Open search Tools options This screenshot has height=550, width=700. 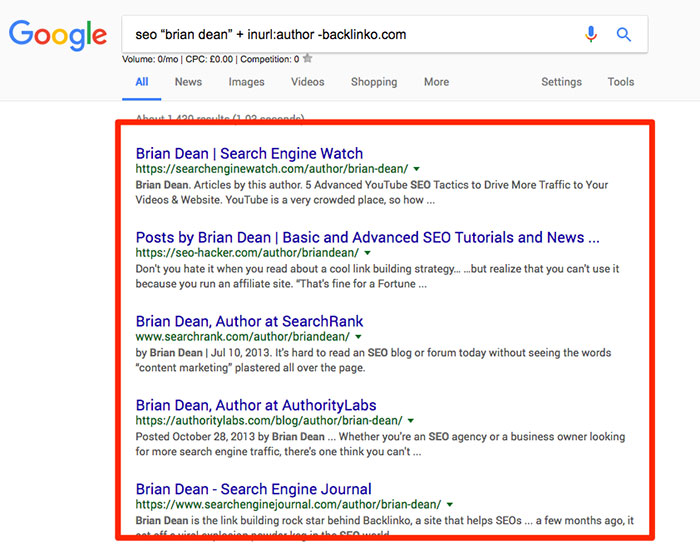[621, 82]
